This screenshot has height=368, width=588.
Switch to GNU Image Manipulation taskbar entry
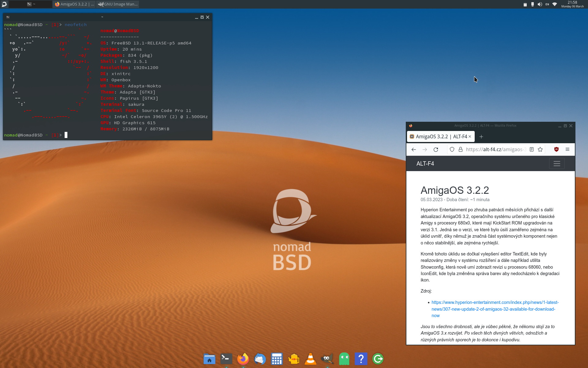(118, 4)
